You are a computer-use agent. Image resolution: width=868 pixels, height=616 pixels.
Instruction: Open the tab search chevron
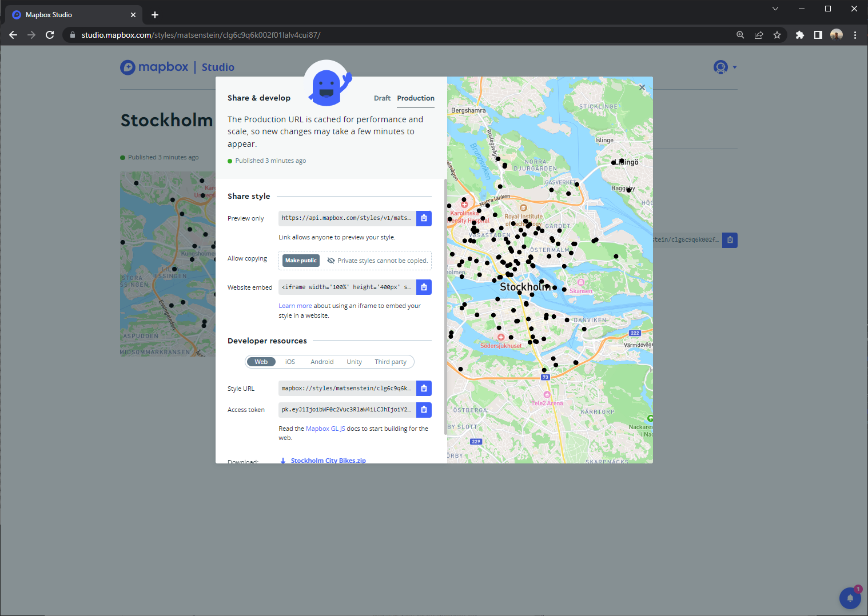[x=775, y=9]
